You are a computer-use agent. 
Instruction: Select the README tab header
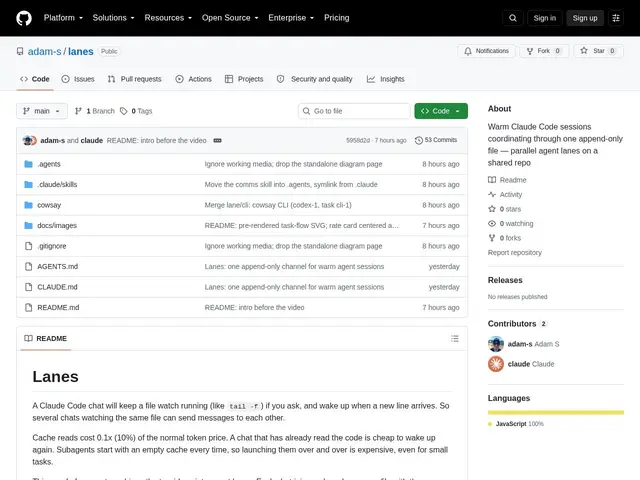coord(46,338)
